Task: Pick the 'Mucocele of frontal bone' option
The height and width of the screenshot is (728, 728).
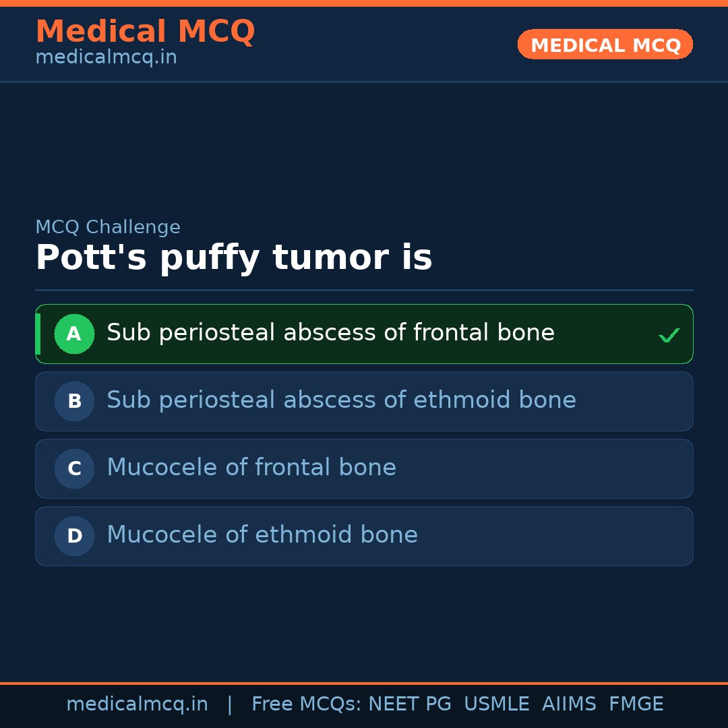Action: pos(251,468)
